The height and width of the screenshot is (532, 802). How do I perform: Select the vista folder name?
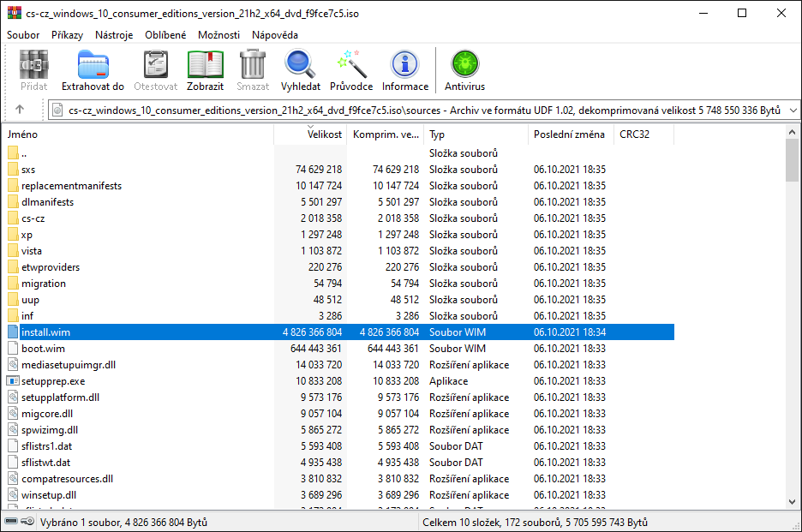32,251
